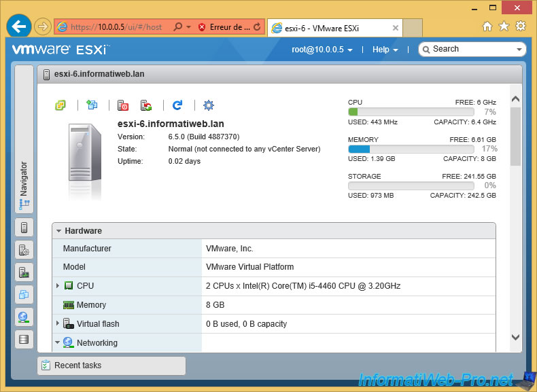Click the FREE: 6.61 GB memory text
This screenshot has height=392, width=537.
point(472,140)
